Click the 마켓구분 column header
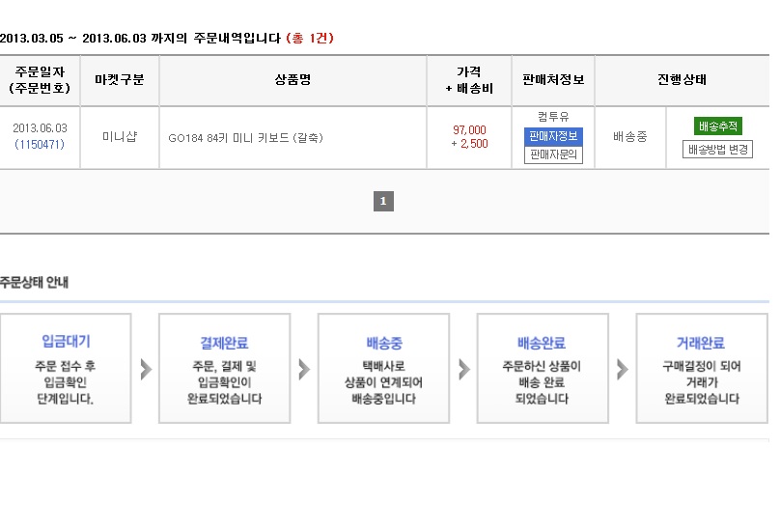 pos(120,79)
